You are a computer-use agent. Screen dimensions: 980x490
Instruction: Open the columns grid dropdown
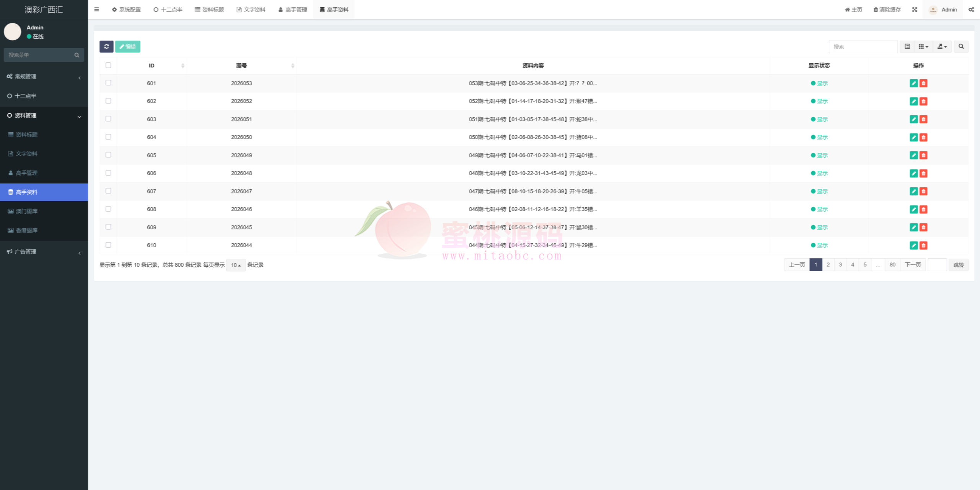click(x=923, y=46)
